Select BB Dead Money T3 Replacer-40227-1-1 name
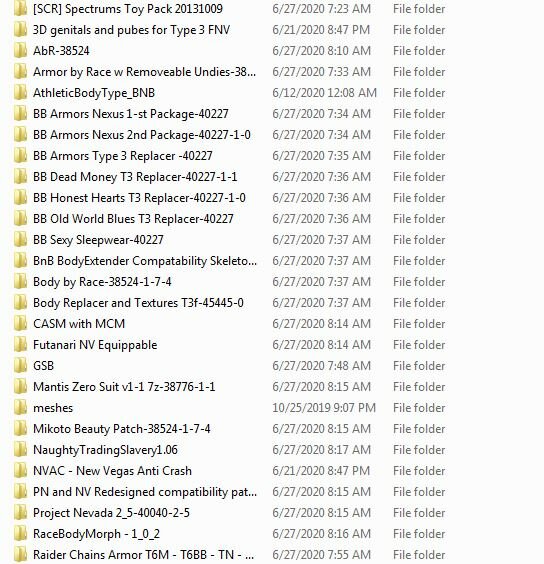Viewport: 544px width, 564px height. tap(135, 177)
